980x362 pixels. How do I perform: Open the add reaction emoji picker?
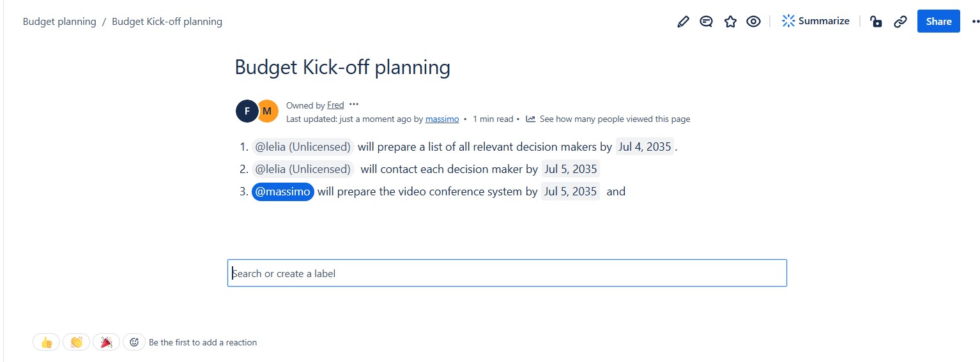pyautogui.click(x=134, y=342)
